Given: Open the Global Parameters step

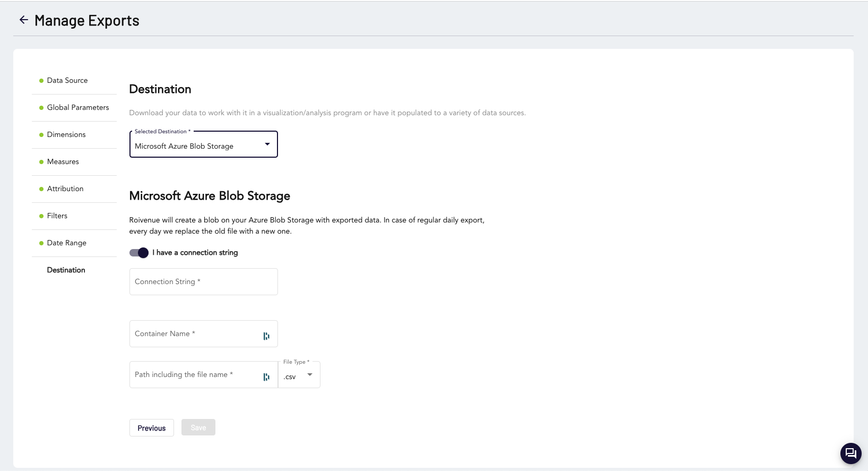Looking at the screenshot, I should (78, 108).
